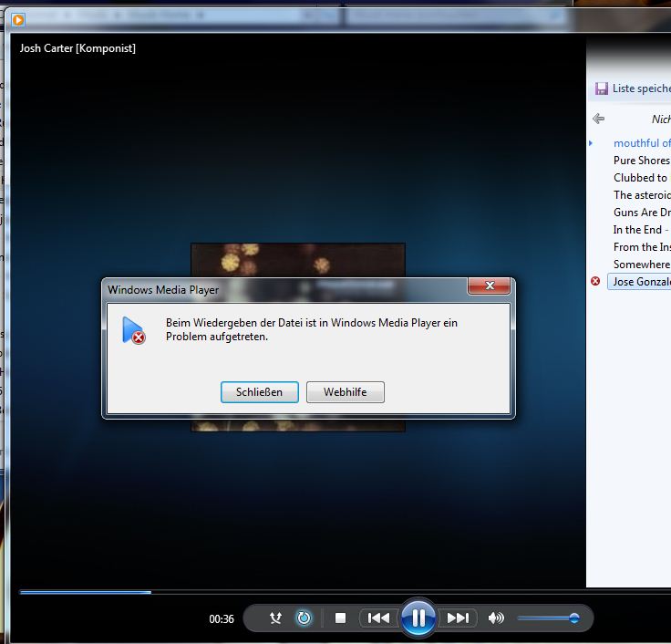The width and height of the screenshot is (671, 644).
Task: Click the 00:36 elapsed time display
Action: (222, 618)
